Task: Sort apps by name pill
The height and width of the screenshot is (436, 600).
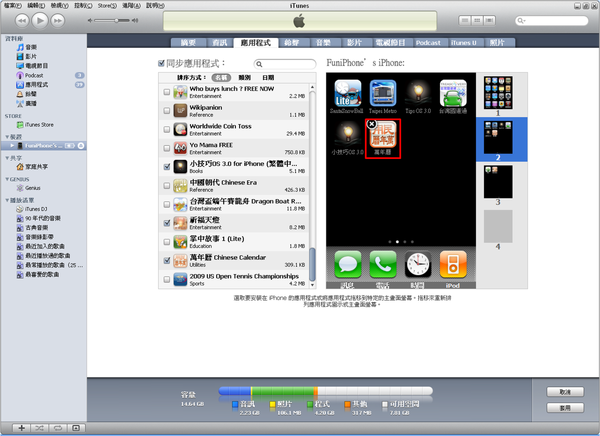Action: (221, 78)
